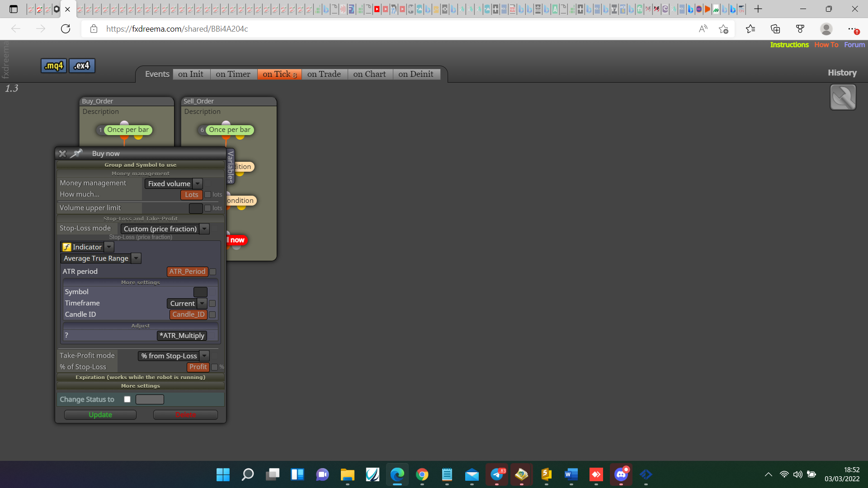Screen dimensions: 868x488
Task: Expand the Money management Fixed volume dropdown
Action: point(198,184)
